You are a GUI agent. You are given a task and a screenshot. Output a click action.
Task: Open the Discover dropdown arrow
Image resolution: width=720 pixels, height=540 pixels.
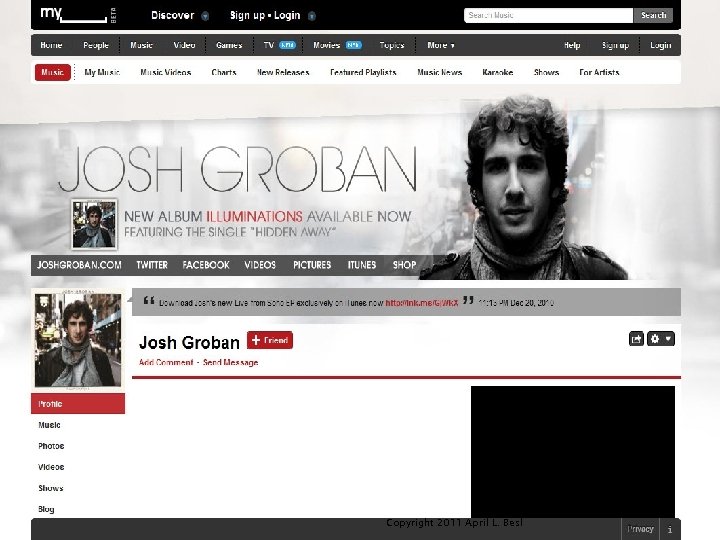click(205, 17)
